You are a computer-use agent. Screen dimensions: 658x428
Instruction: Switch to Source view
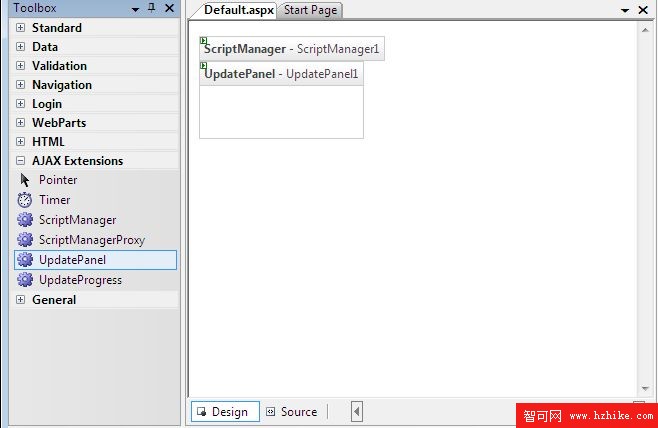[x=292, y=412]
